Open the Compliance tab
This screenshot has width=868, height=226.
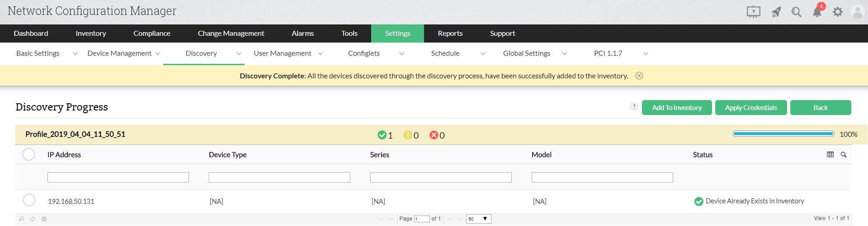(x=152, y=34)
